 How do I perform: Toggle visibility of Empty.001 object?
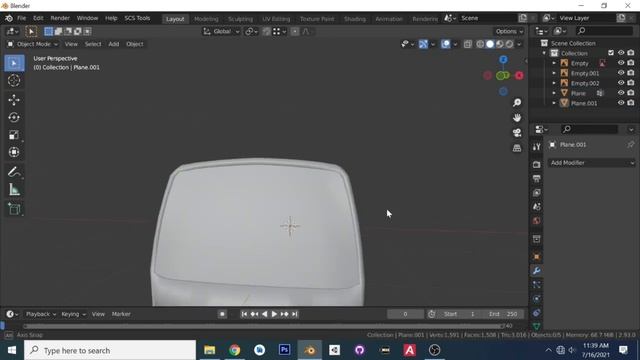click(621, 73)
